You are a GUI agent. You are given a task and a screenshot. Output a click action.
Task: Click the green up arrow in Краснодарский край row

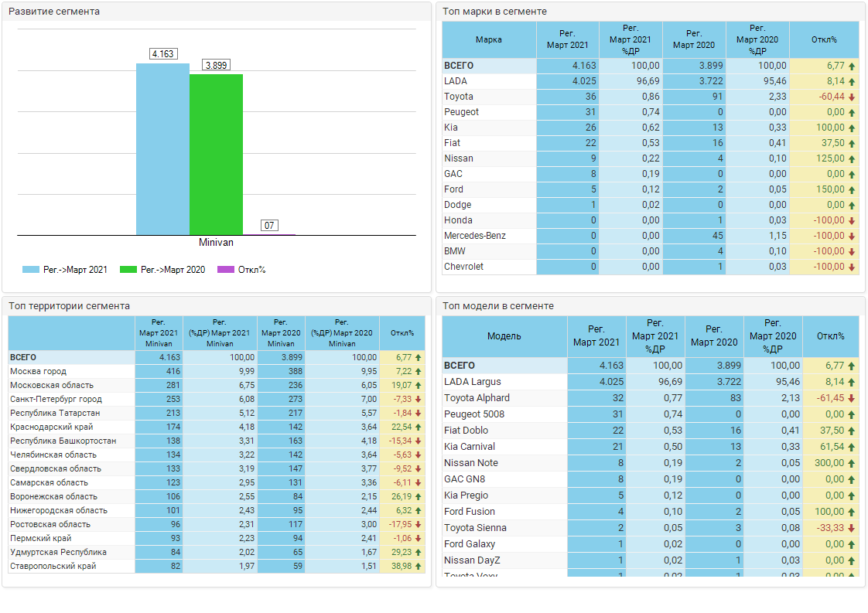[x=419, y=427]
